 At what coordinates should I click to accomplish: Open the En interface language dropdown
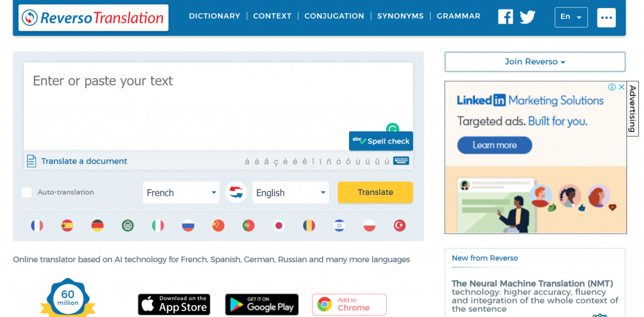(x=571, y=17)
